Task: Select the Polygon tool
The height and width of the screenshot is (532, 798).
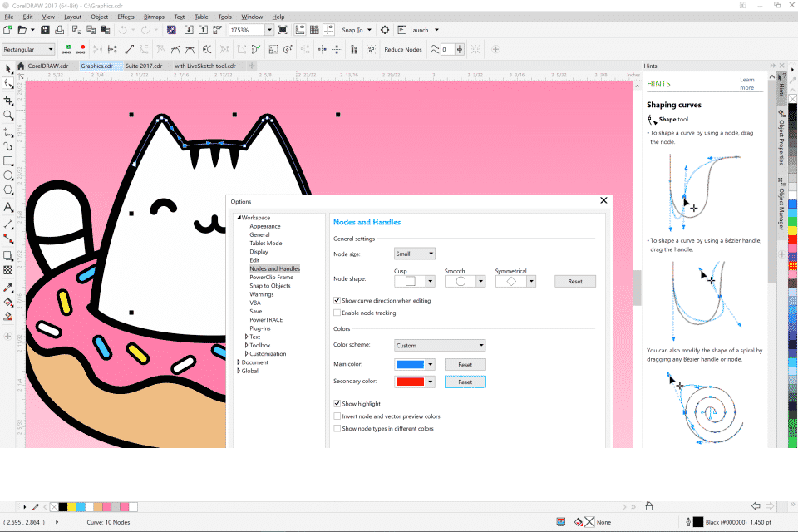Action: [8, 190]
